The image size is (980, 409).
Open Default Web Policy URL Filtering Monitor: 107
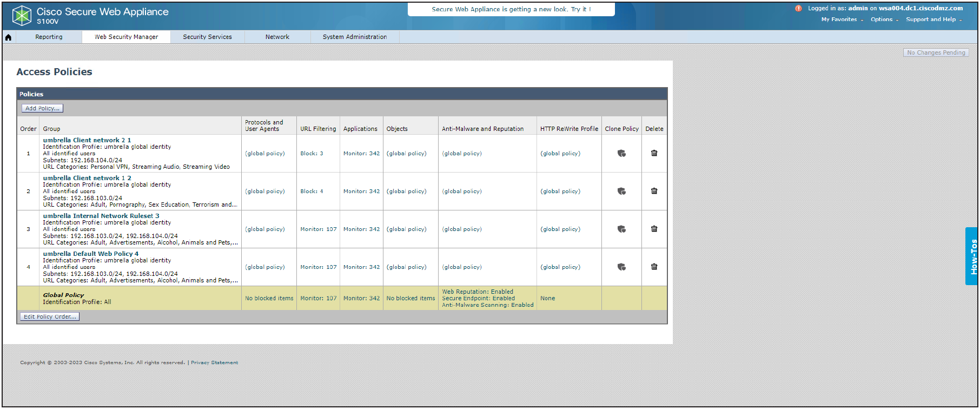pyautogui.click(x=319, y=267)
